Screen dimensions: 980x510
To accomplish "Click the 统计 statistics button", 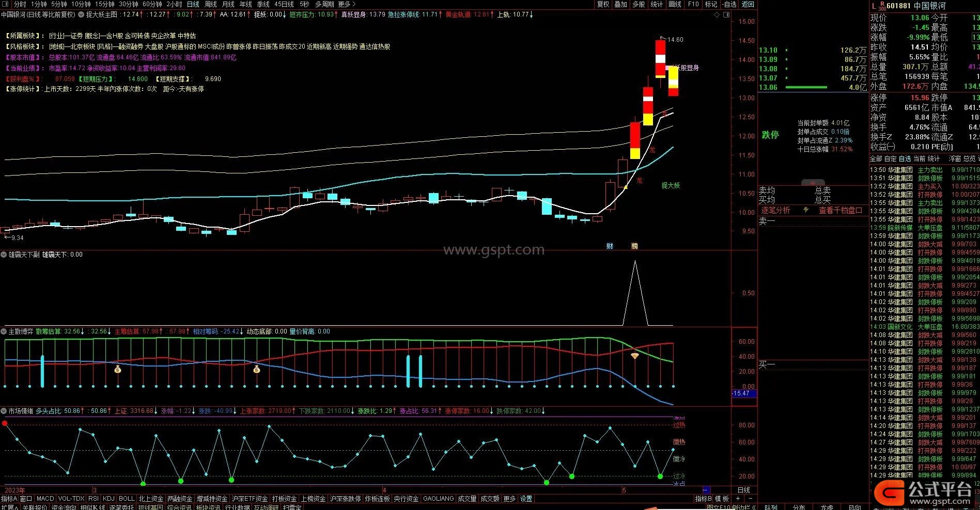I will (657, 4).
